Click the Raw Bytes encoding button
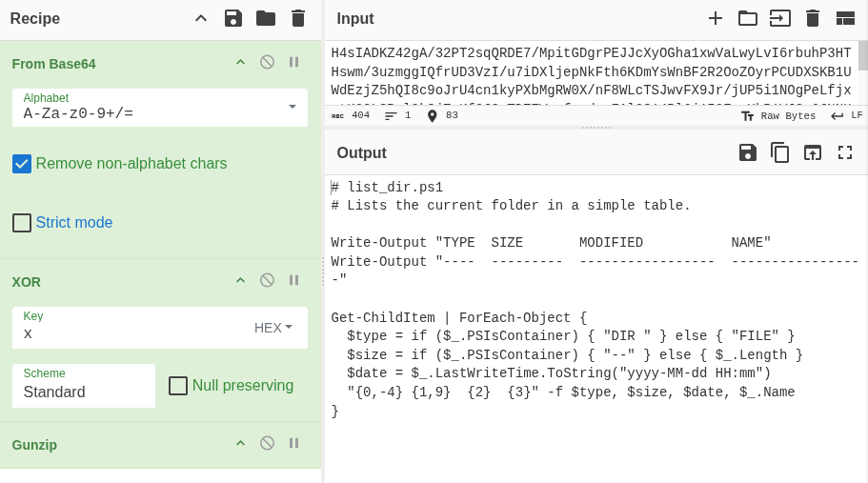The width and height of the screenshot is (868, 483). [x=778, y=116]
